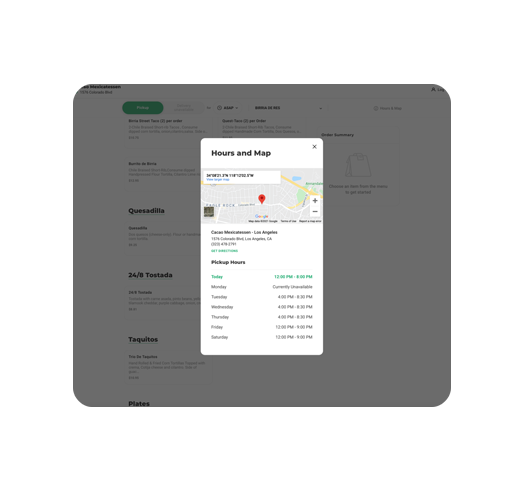Click the red location pin on map

pyautogui.click(x=262, y=199)
